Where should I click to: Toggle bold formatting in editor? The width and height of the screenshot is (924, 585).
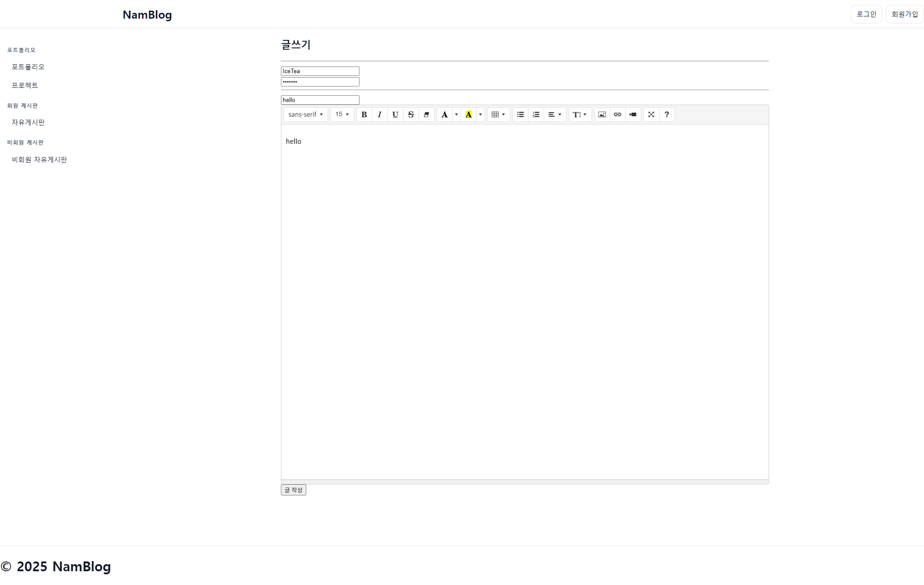pos(364,114)
